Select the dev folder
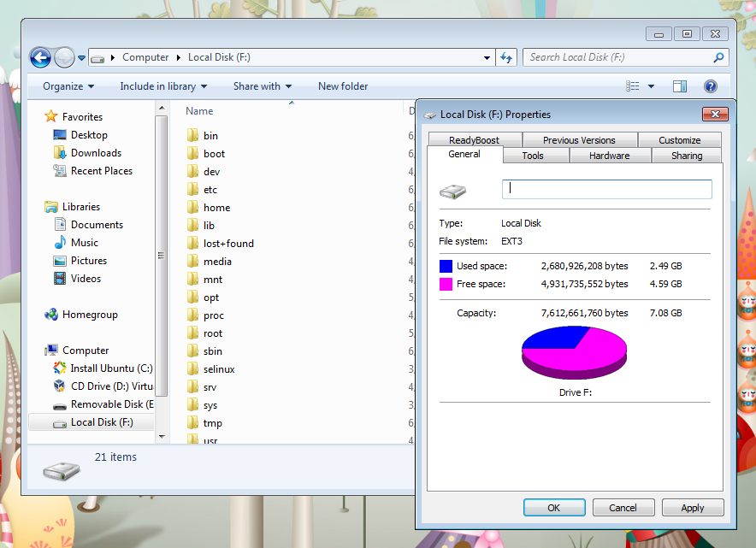Image resolution: width=756 pixels, height=548 pixels. 211,172
